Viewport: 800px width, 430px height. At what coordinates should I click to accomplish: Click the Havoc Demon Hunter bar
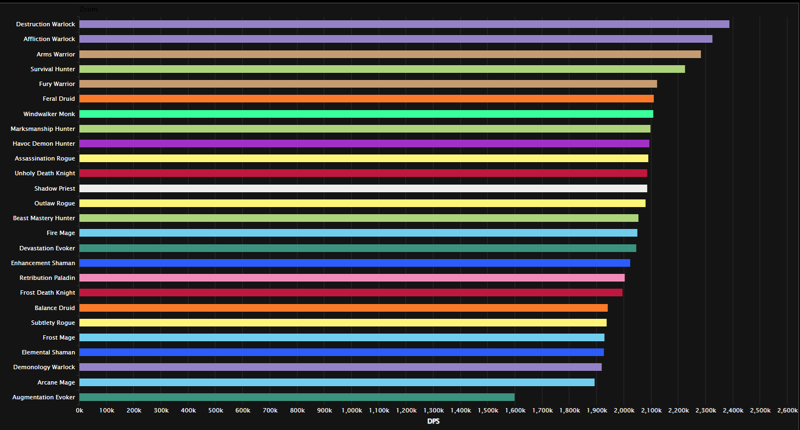pos(364,143)
